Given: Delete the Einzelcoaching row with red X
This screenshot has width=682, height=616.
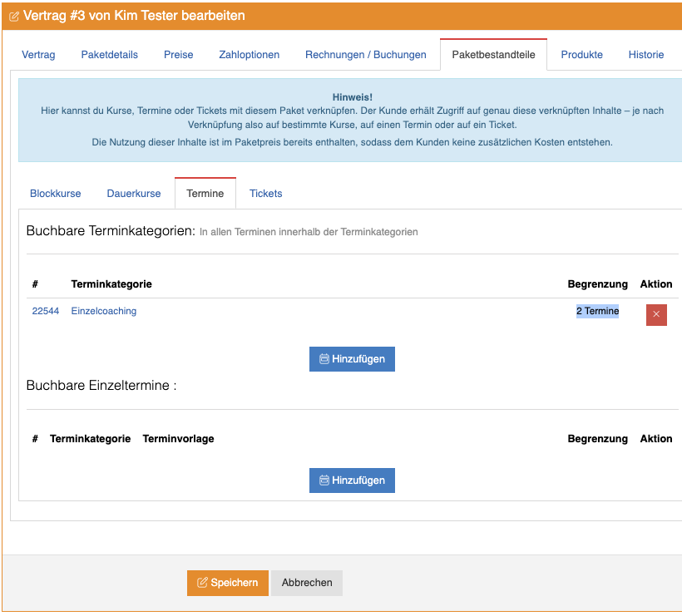Looking at the screenshot, I should 656,315.
